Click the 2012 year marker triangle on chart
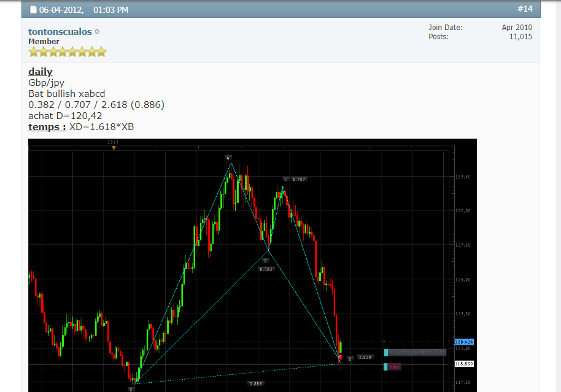The height and width of the screenshot is (392, 561). point(114,147)
